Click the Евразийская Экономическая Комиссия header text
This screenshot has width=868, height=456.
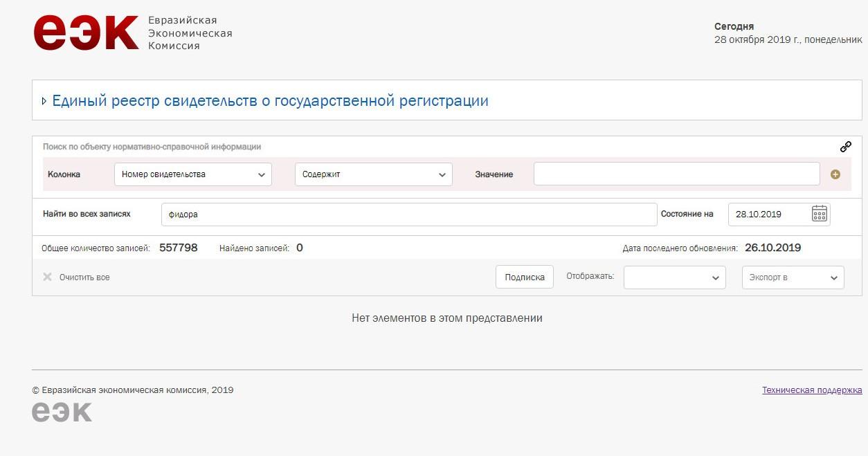(190, 33)
